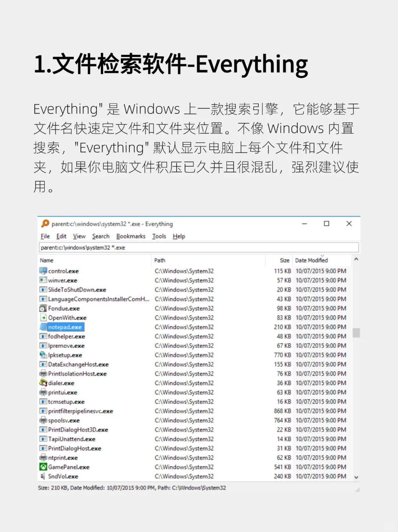Sort results by Path column header
The height and width of the screenshot is (532, 398).
[209, 260]
